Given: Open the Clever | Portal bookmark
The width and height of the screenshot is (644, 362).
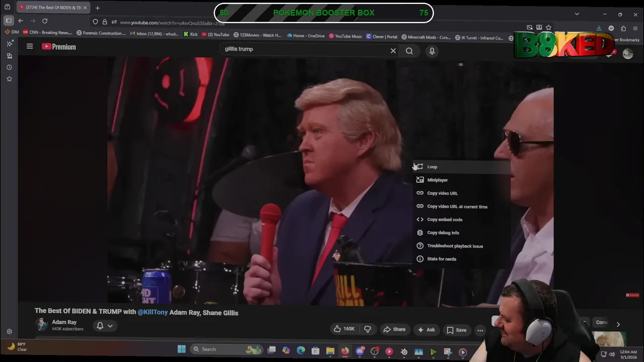Looking at the screenshot, I should (381, 36).
